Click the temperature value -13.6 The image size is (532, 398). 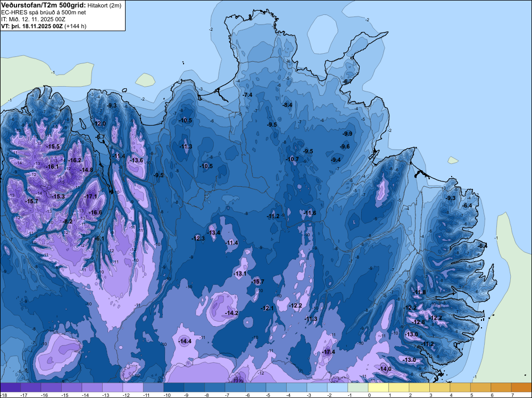(x=137, y=160)
